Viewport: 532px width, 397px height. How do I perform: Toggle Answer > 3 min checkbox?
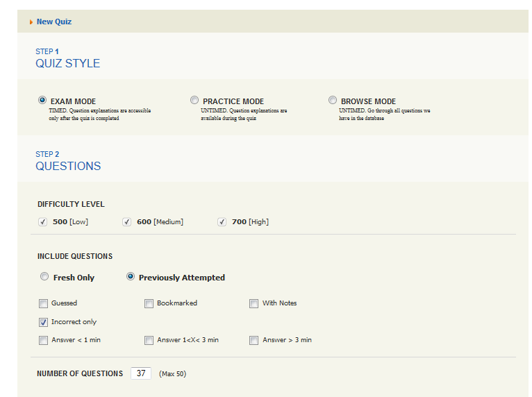coord(254,340)
